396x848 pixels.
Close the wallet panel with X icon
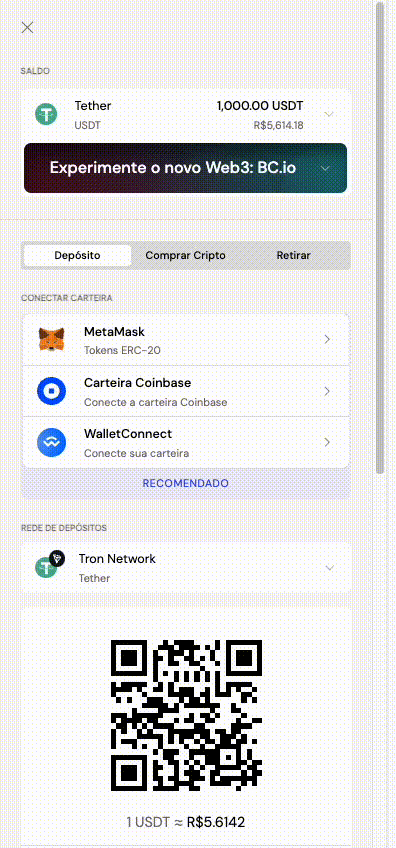tap(27, 28)
